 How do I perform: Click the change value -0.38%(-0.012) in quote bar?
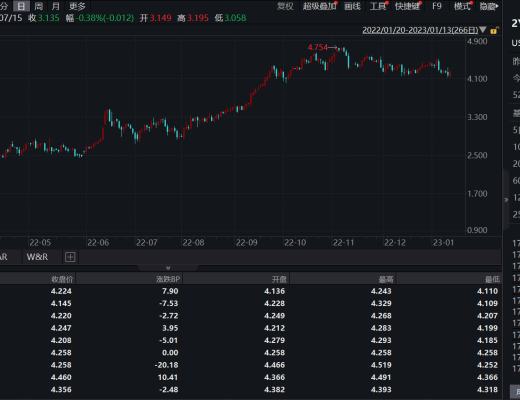point(105,18)
